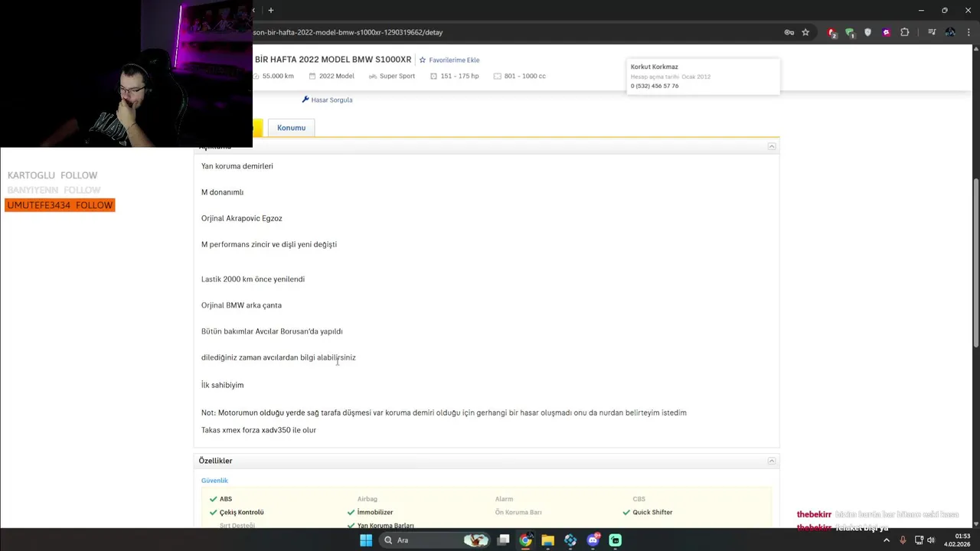Image resolution: width=980 pixels, height=551 pixels.
Task: Click the 801 - 1000 cc spec
Action: pos(524,76)
